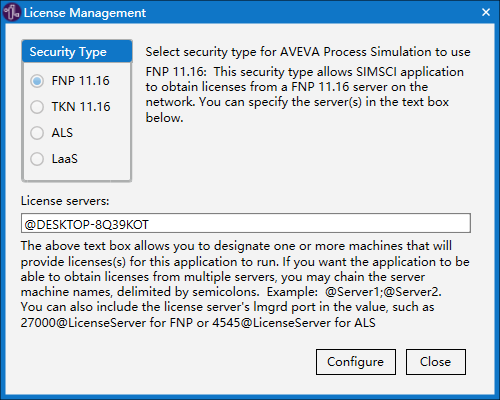Choose the TKN 11.16 radio button circle
Viewport: 500px width, 400px height.
[37, 107]
